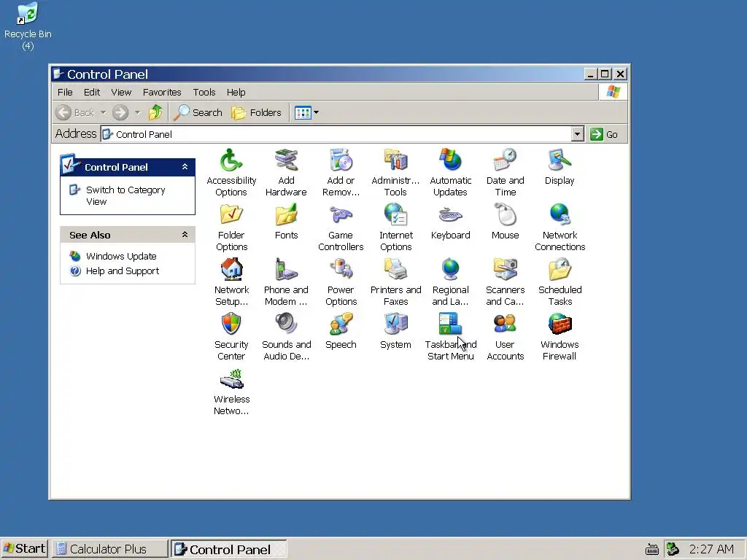Open the Back history dropdown arrow
Viewport: 747px width, 560px height.
pyautogui.click(x=104, y=113)
